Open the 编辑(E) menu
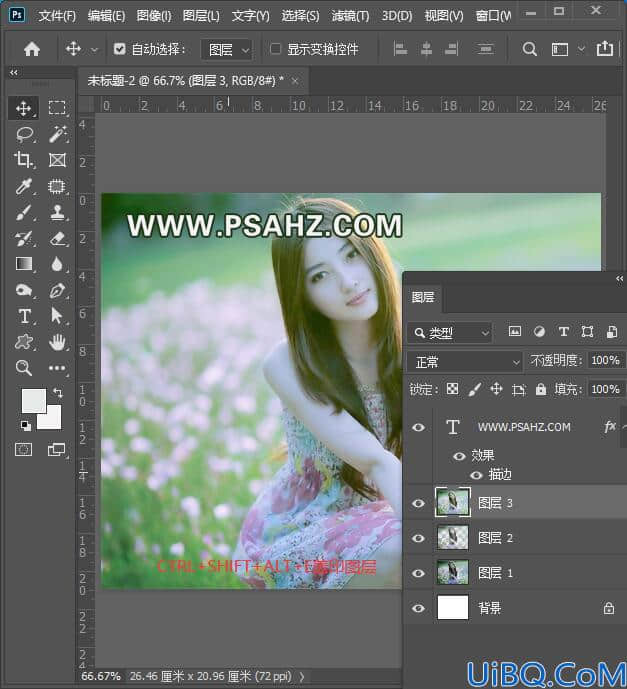Image resolution: width=627 pixels, height=689 pixels. (x=106, y=16)
